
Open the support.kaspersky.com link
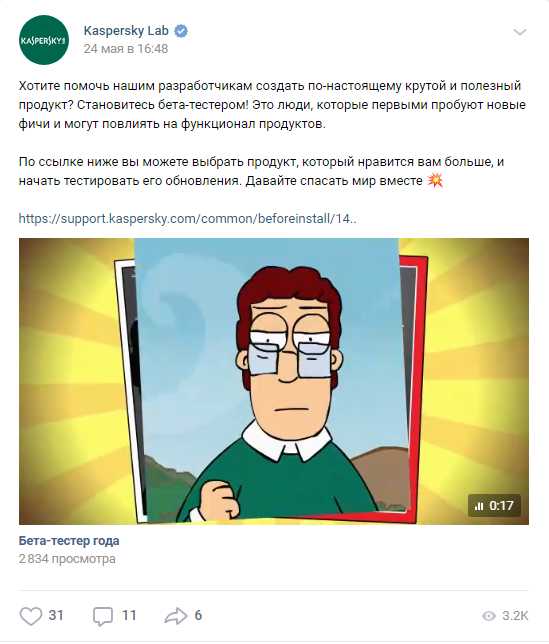188,218
